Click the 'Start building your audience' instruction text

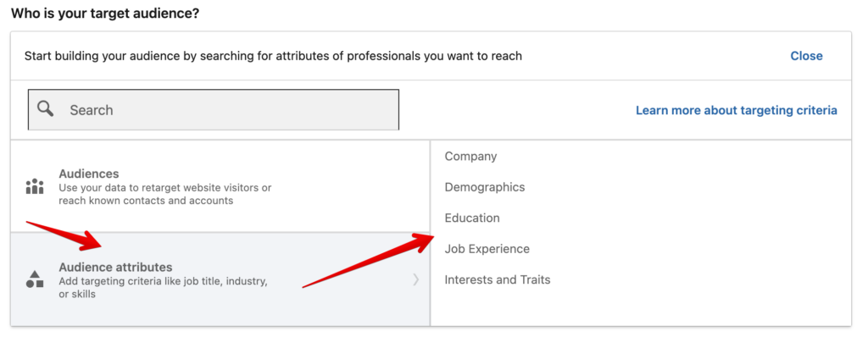click(273, 56)
